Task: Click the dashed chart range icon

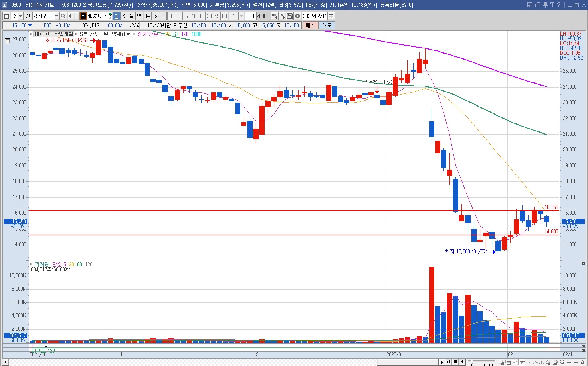Action: tap(515, 362)
